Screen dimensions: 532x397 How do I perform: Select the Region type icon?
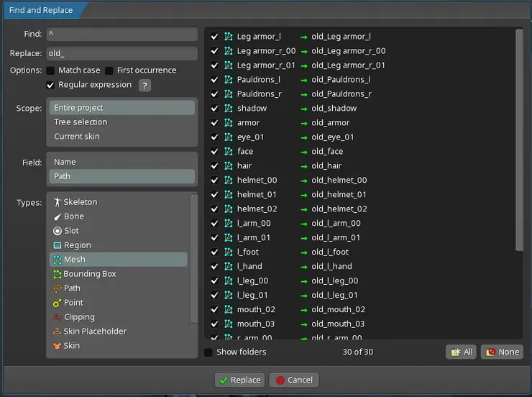point(58,245)
